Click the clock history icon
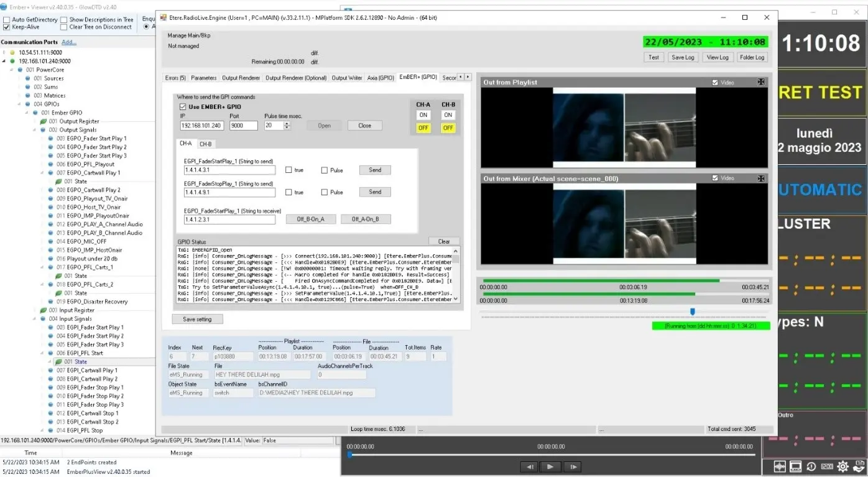Image resolution: width=868 pixels, height=477 pixels. 811,466
